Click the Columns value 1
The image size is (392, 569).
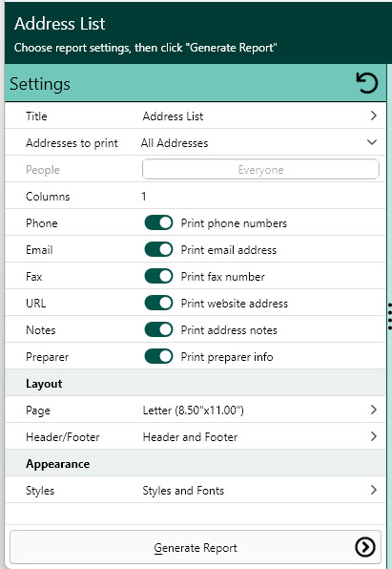(x=144, y=197)
